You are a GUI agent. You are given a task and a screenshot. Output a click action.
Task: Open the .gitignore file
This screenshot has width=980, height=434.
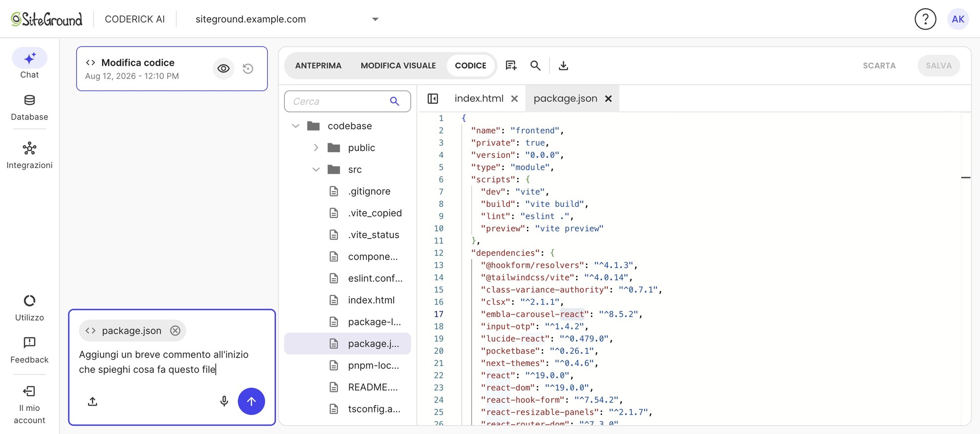(x=348, y=191)
